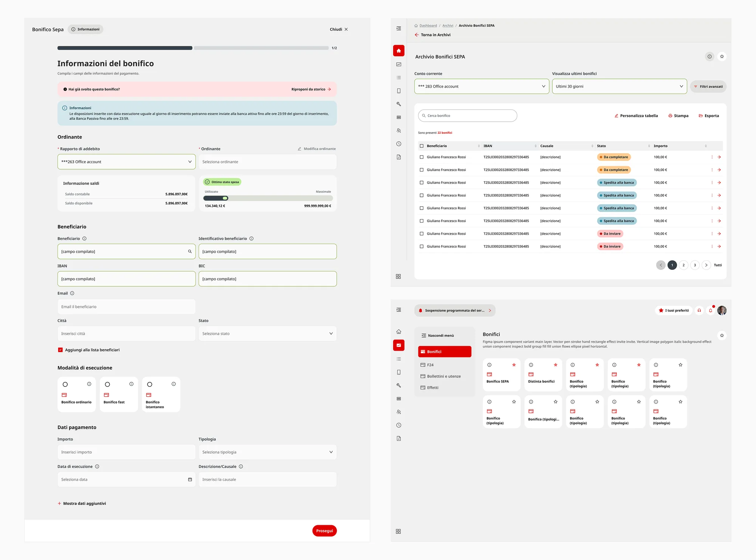Click info icon next to Identificativo beneficiario

click(251, 238)
